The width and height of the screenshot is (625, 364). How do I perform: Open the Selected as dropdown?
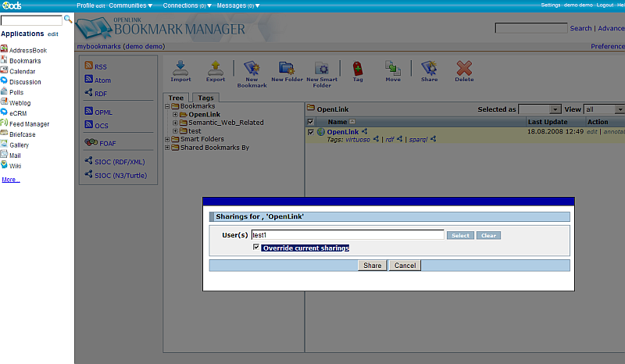tap(540, 109)
